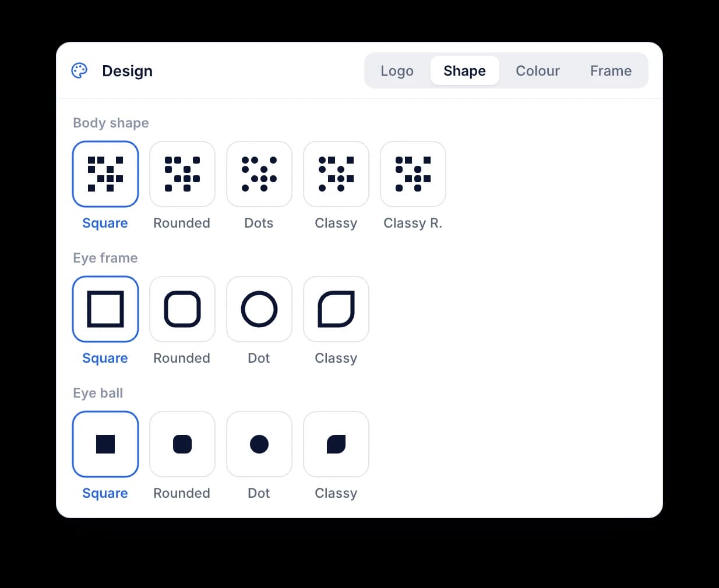Click the Classy R. label text

click(x=413, y=223)
